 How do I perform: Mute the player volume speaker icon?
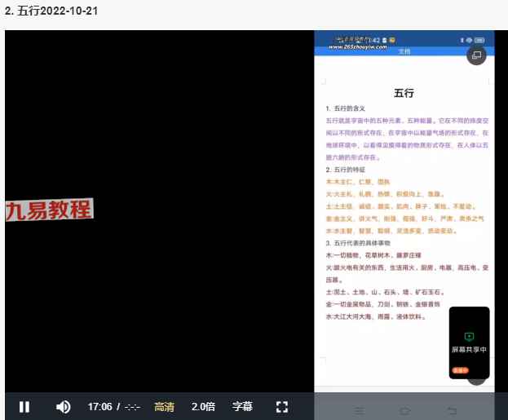click(63, 407)
